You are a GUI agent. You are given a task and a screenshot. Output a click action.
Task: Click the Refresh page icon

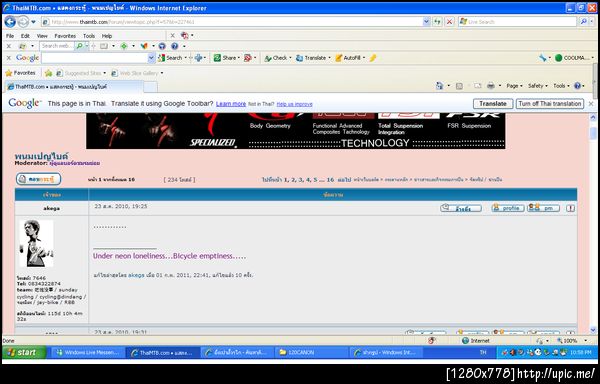point(437,22)
